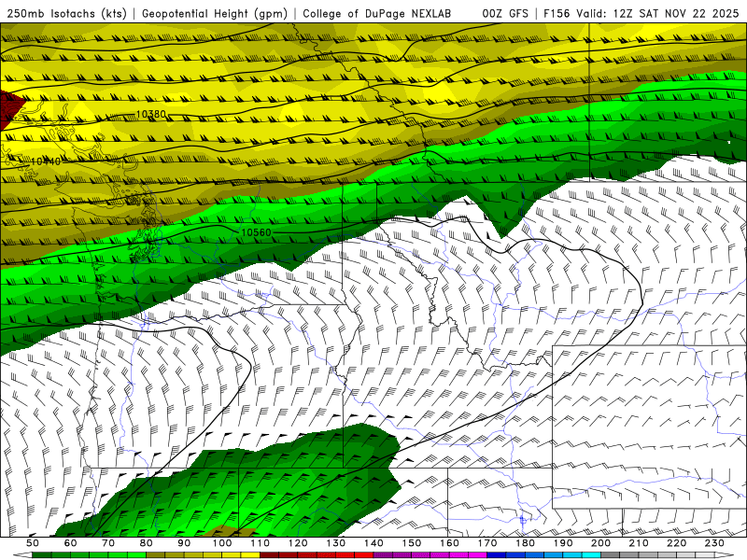Click the 110 kts color scale label
Image resolution: width=747 pixels, height=560 pixels.
click(x=261, y=543)
